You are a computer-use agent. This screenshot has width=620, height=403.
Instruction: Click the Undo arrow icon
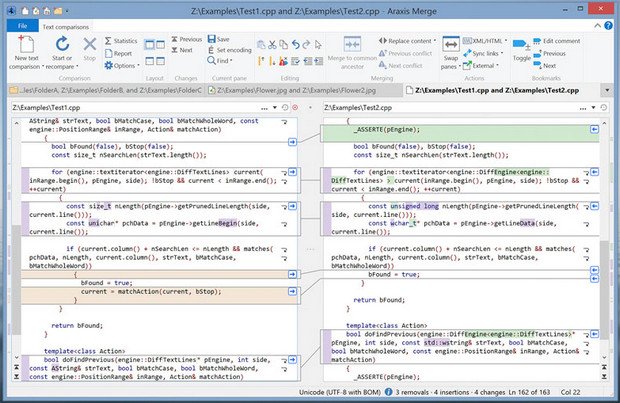(295, 45)
